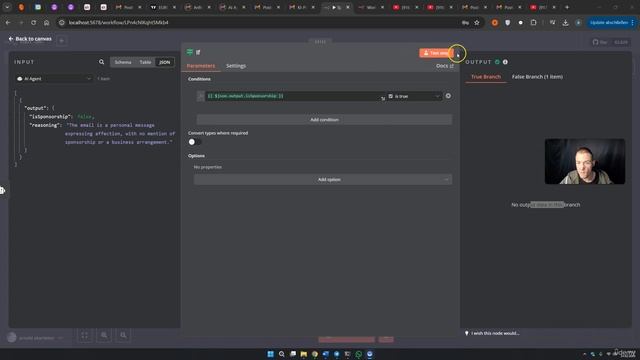Viewport: 640px width, 360px height.
Task: Show hidden system tray icons
Action: [584, 354]
